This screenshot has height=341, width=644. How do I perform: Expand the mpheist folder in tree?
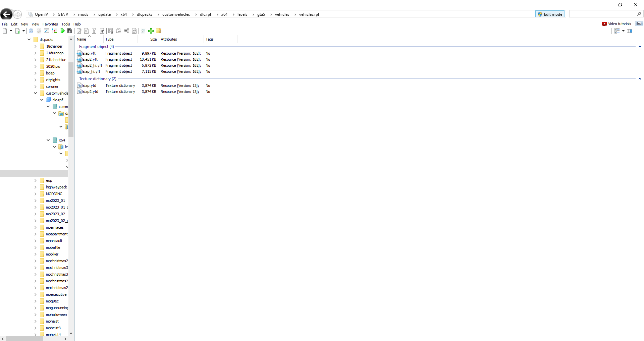36,321
